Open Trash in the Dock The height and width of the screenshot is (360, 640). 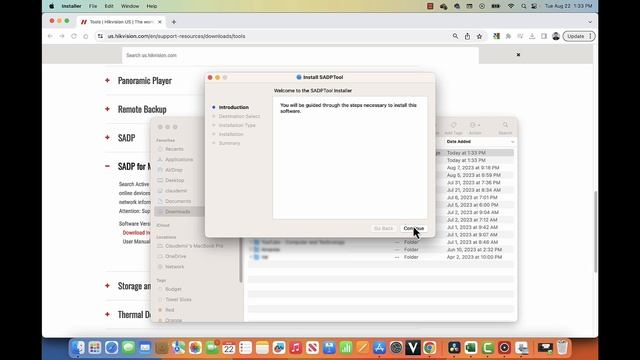click(x=562, y=348)
